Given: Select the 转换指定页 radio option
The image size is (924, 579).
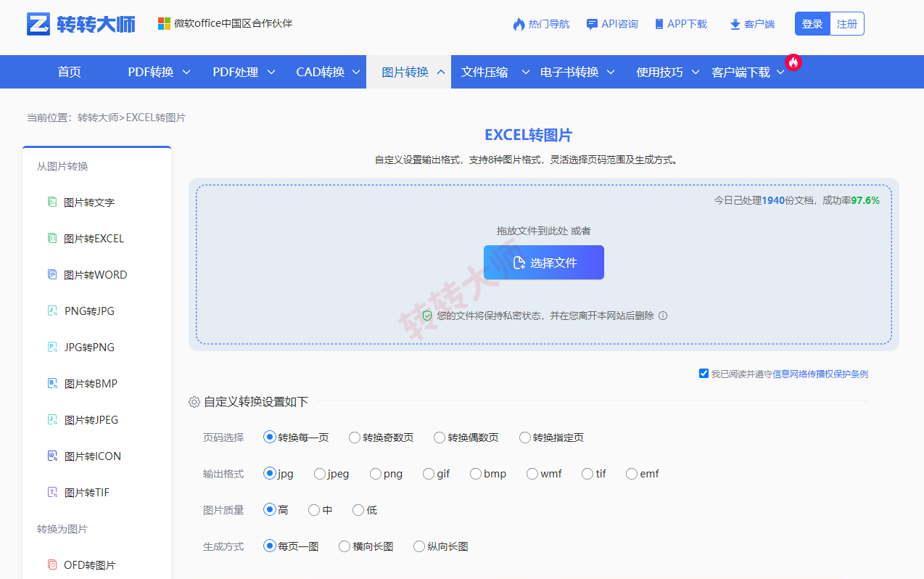Looking at the screenshot, I should (x=525, y=438).
